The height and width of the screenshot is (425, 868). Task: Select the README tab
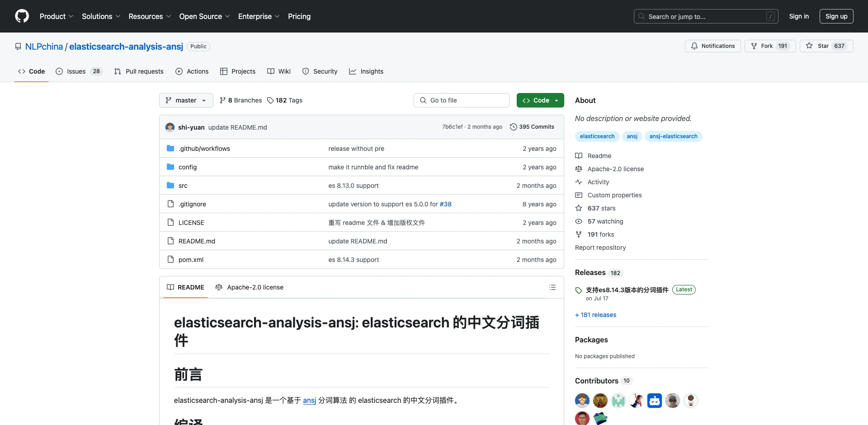[x=185, y=287]
